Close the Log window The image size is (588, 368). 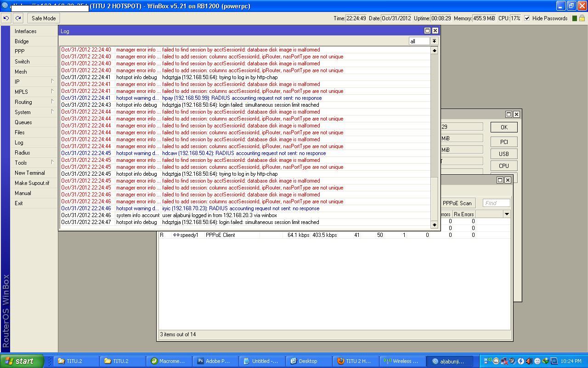coord(435,31)
